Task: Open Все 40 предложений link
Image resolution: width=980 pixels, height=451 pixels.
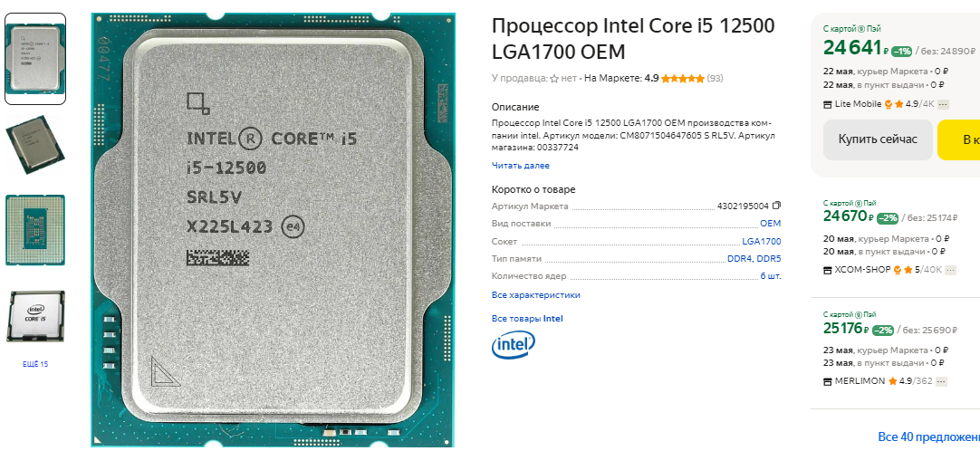Action: pyautogui.click(x=928, y=436)
